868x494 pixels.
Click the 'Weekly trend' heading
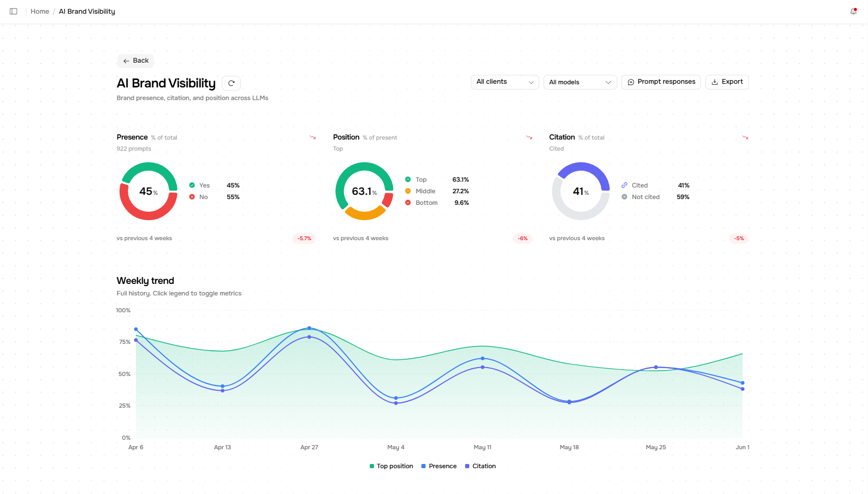145,281
